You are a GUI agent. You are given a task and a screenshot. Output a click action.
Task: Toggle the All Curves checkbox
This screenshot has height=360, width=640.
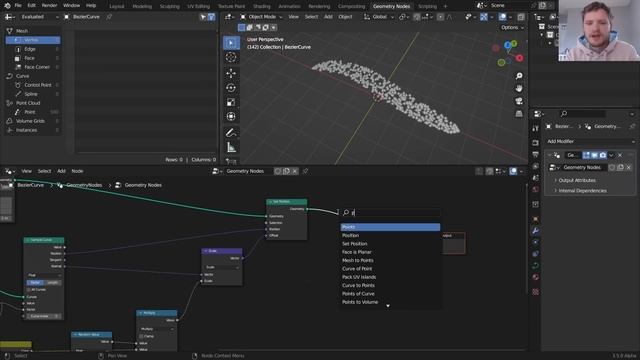point(29,290)
